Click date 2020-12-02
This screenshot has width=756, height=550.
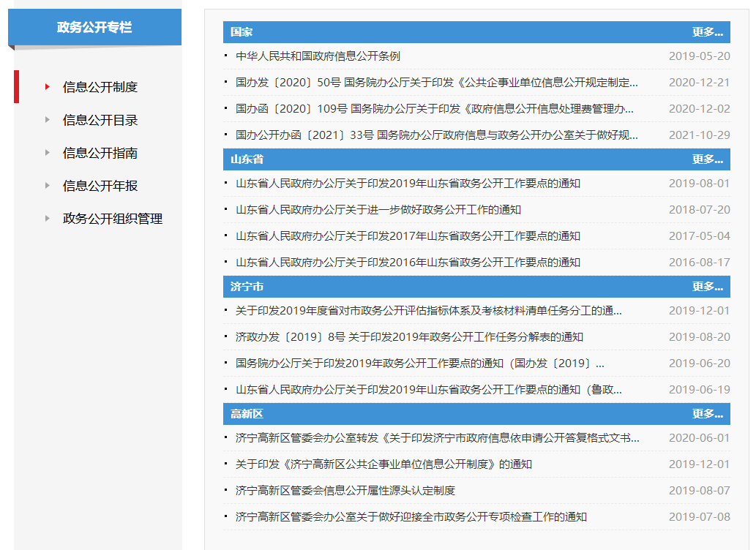click(x=700, y=109)
